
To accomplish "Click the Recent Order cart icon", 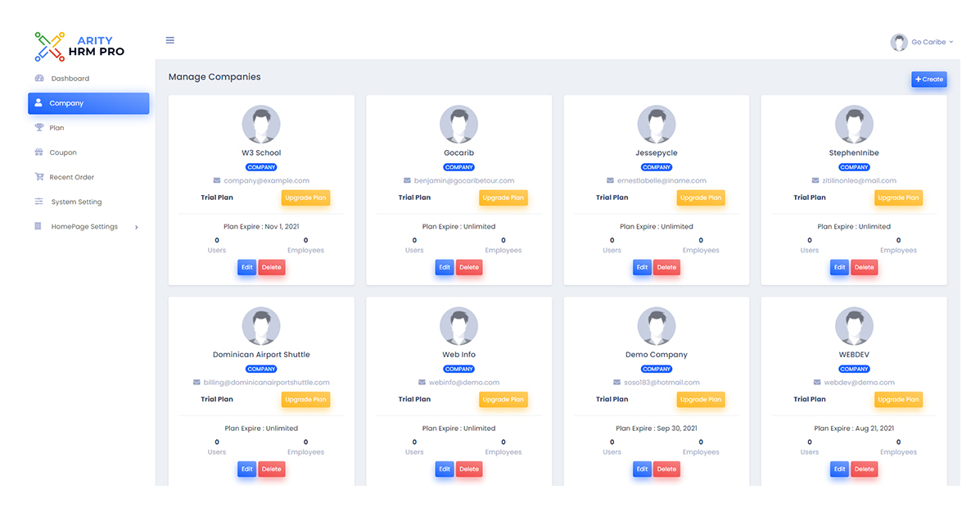I will point(39,177).
